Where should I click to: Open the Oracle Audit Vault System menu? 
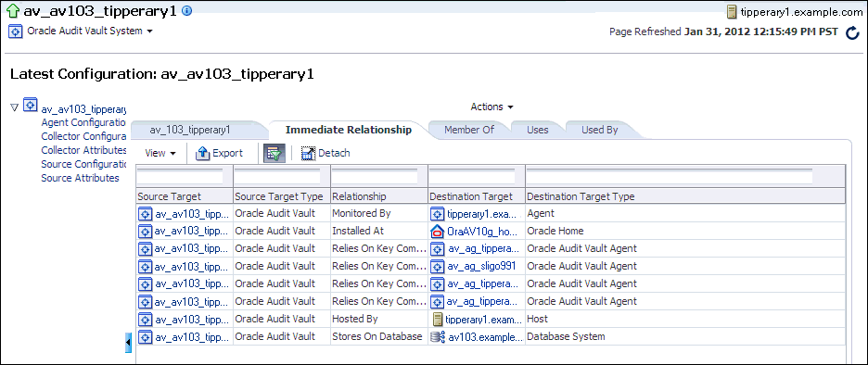coord(90,31)
